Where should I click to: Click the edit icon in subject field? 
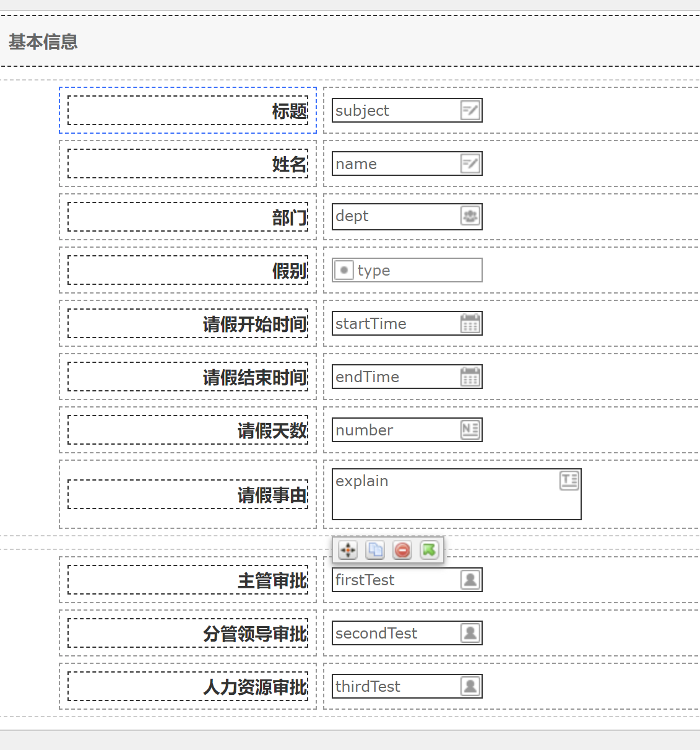[x=470, y=111]
